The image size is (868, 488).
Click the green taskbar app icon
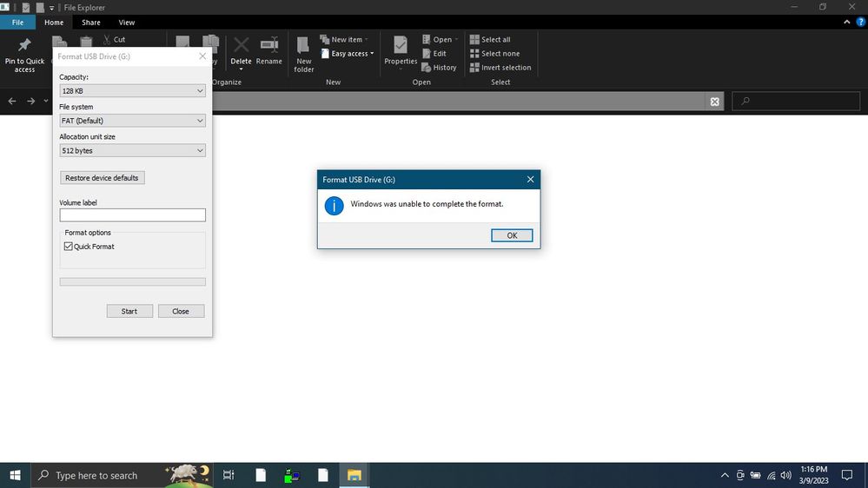292,475
